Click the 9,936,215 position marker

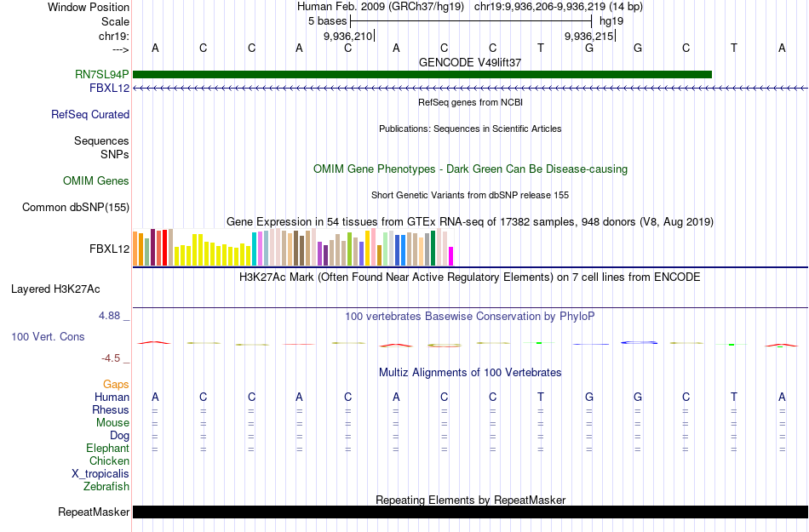point(588,36)
